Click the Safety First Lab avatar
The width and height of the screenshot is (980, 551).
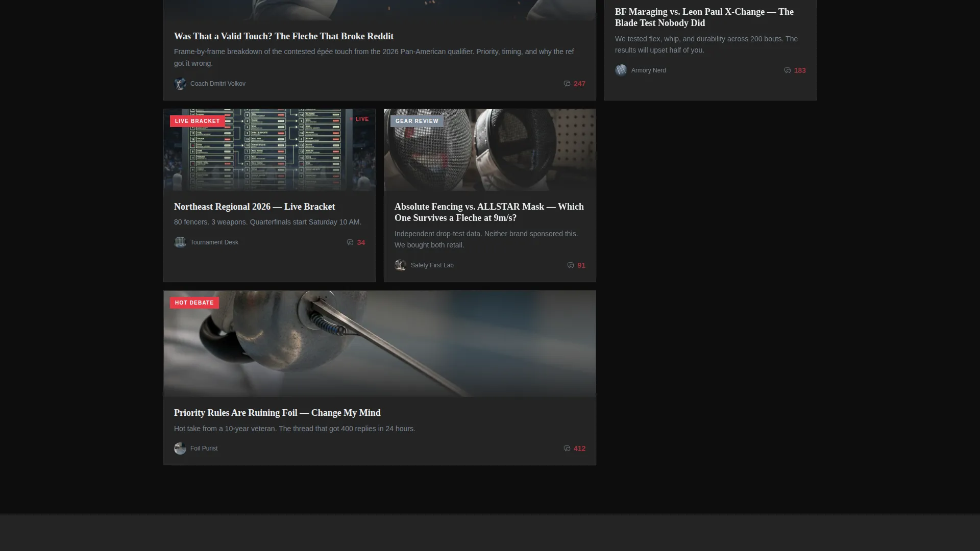(401, 265)
